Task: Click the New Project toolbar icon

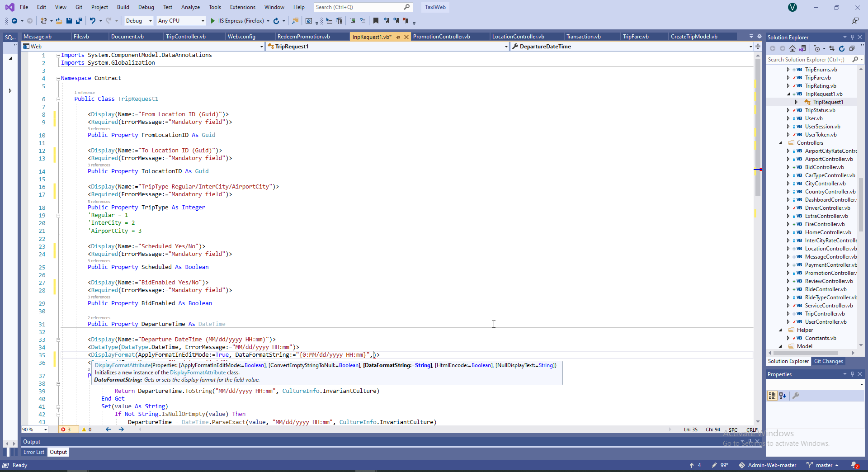Action: (x=44, y=21)
